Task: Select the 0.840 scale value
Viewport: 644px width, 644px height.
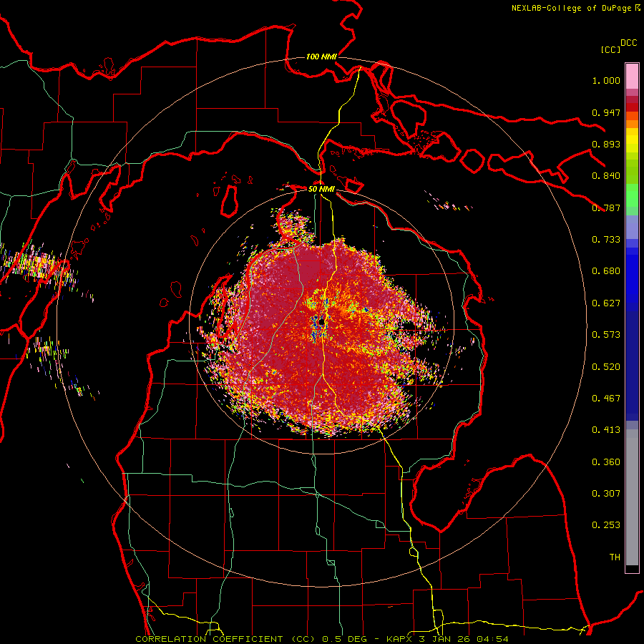Action: click(x=606, y=176)
